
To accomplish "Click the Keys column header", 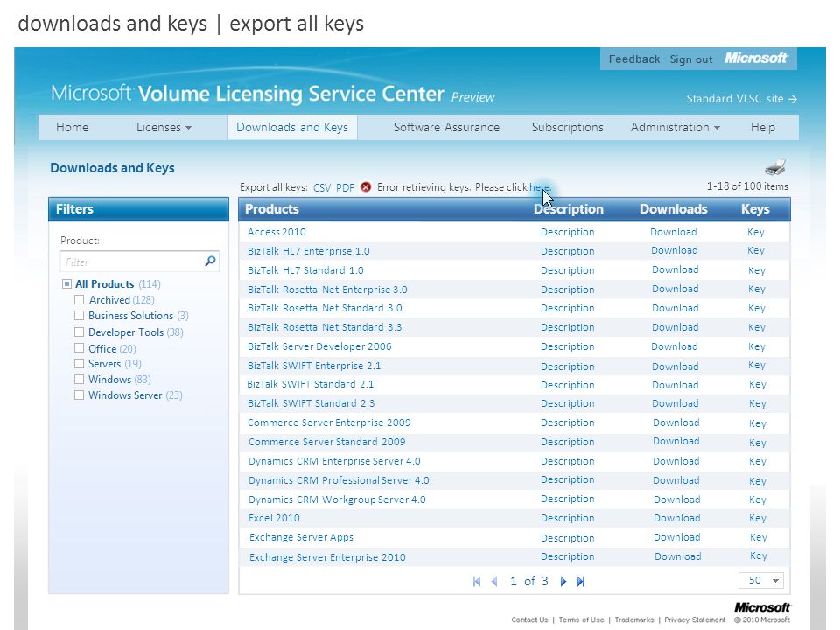I will (x=755, y=209).
